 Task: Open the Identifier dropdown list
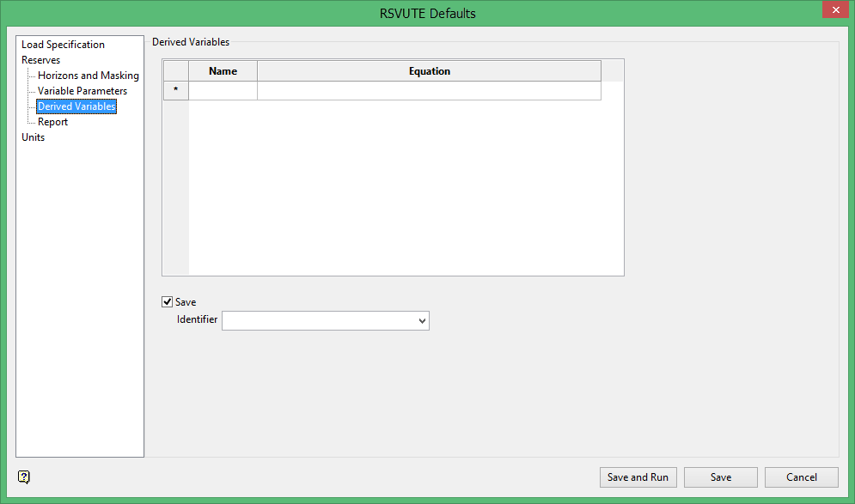422,320
